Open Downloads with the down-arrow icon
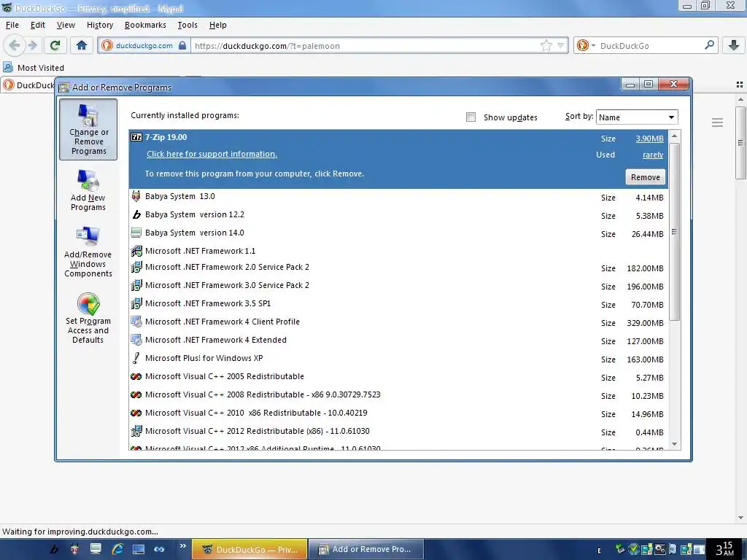Screen dimensions: 747x560 (x=734, y=46)
